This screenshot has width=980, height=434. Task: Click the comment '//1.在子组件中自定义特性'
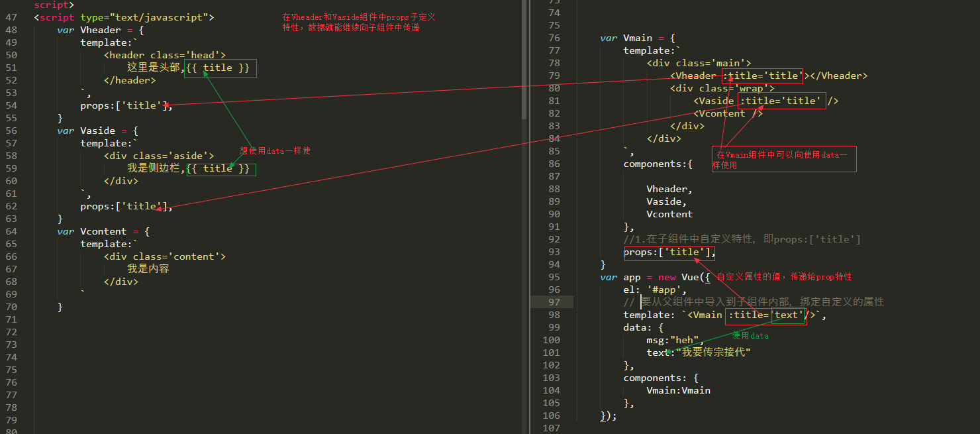(688, 239)
